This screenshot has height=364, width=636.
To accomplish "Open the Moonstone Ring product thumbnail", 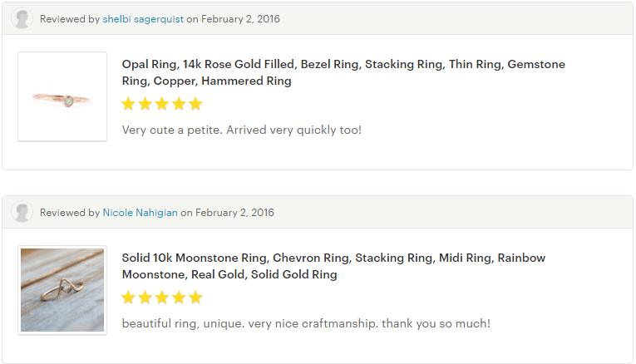I will [62, 290].
